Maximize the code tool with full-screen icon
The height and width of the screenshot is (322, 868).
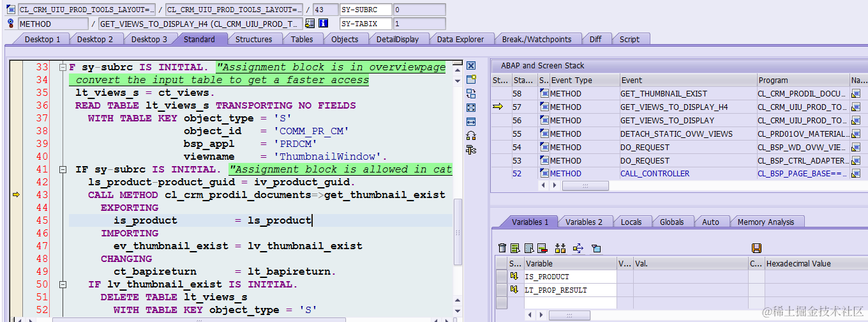click(x=471, y=108)
